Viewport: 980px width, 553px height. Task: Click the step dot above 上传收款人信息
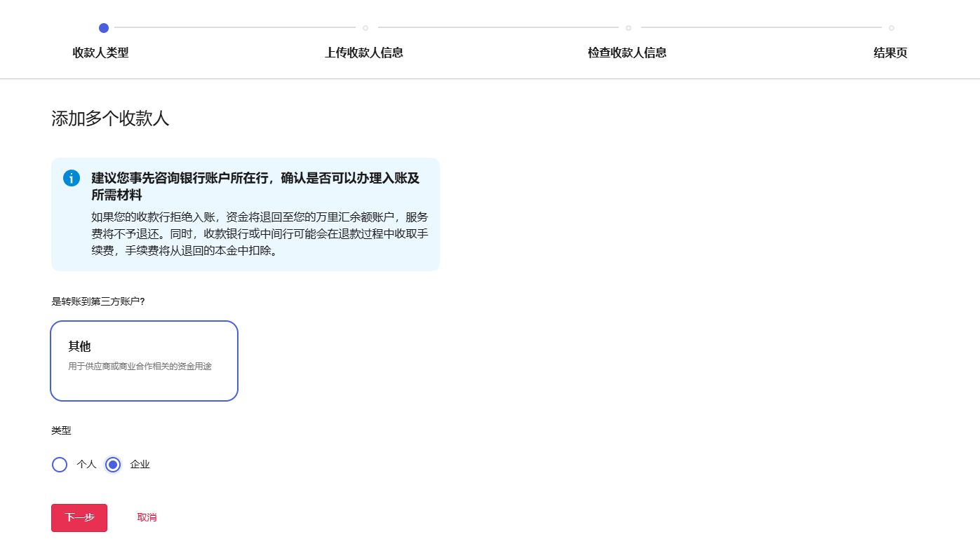tap(365, 28)
